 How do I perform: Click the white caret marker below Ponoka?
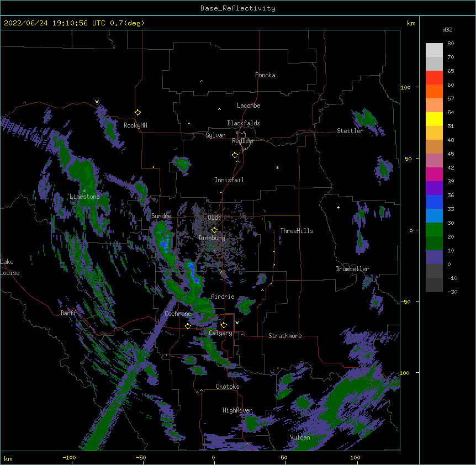[x=202, y=81]
